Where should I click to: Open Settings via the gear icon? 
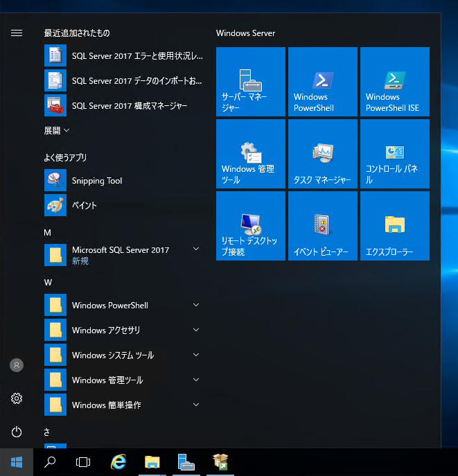17,398
